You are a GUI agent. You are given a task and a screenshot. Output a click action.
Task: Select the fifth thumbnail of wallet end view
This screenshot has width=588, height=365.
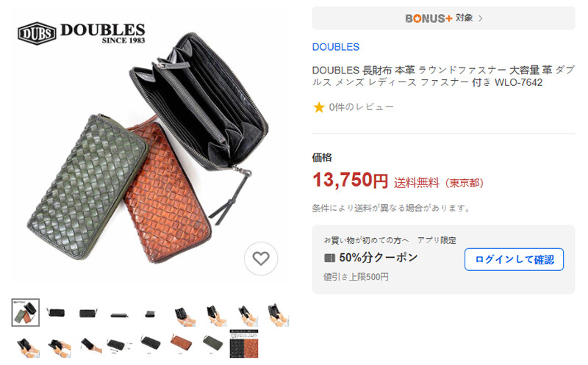pyautogui.click(x=150, y=314)
